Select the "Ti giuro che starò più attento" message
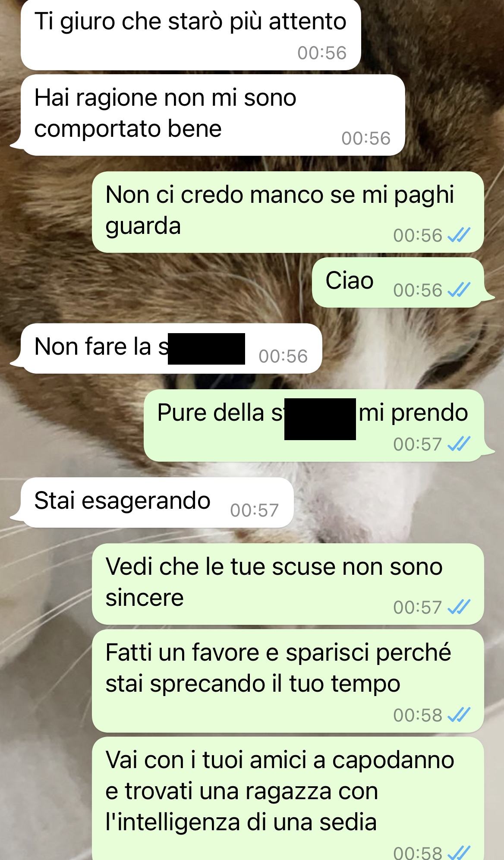 coord(191,35)
